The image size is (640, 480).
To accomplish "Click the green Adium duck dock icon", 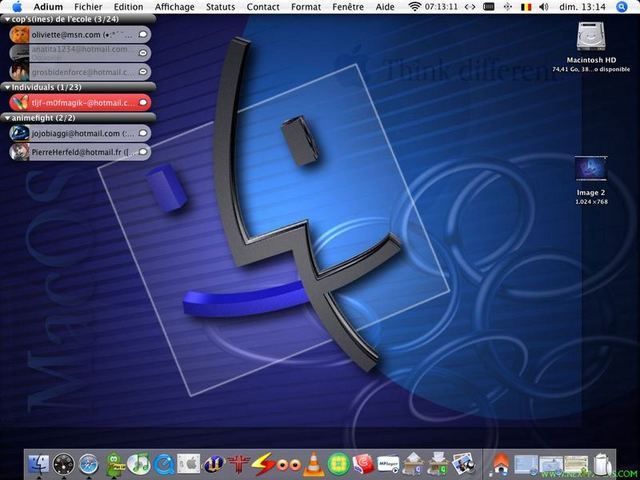I will click(x=115, y=464).
